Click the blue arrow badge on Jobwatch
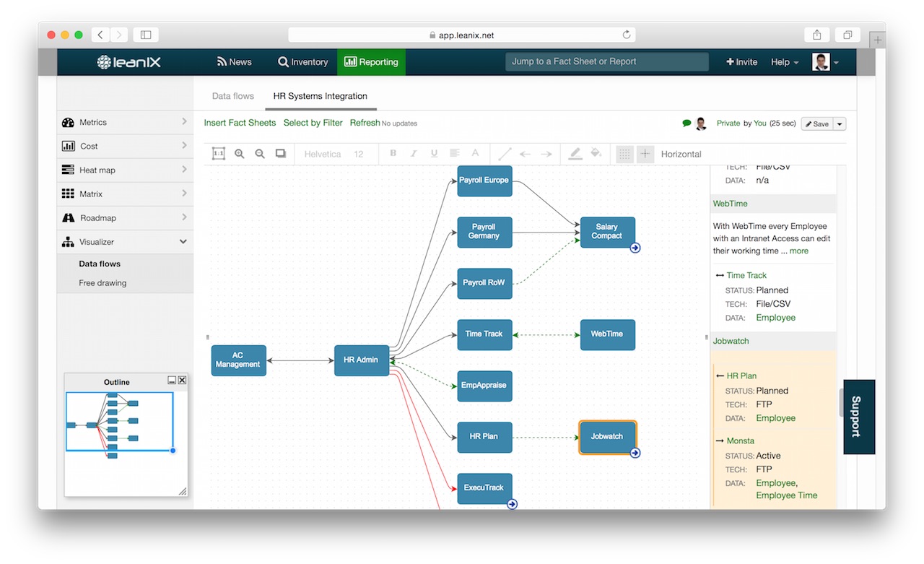924x564 pixels. point(635,453)
